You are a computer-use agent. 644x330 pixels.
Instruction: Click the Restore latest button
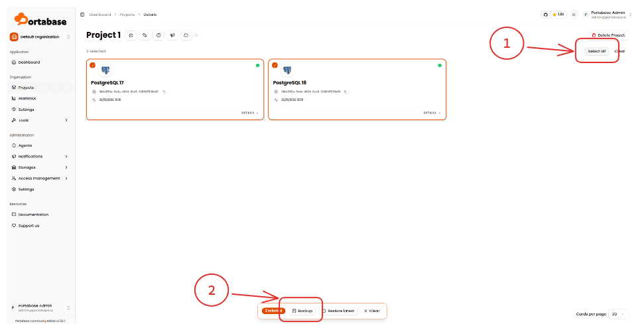point(338,311)
